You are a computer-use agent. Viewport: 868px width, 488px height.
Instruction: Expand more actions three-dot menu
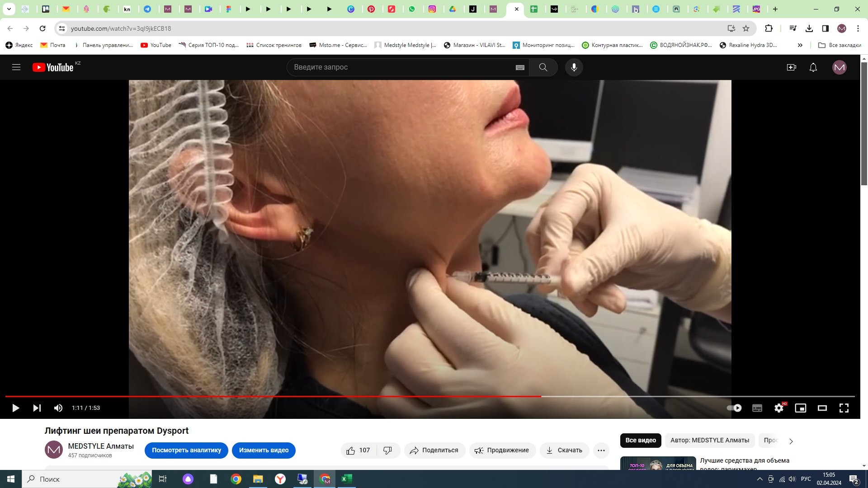point(601,450)
